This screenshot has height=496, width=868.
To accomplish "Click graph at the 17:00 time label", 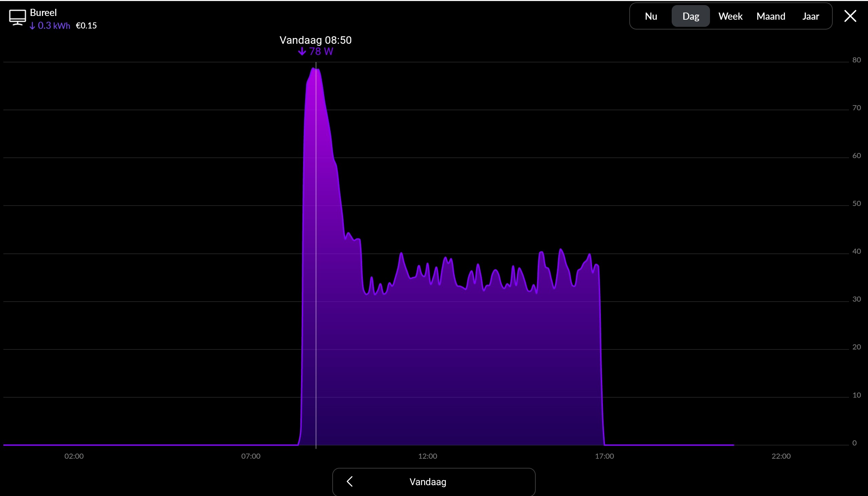I will coord(604,456).
